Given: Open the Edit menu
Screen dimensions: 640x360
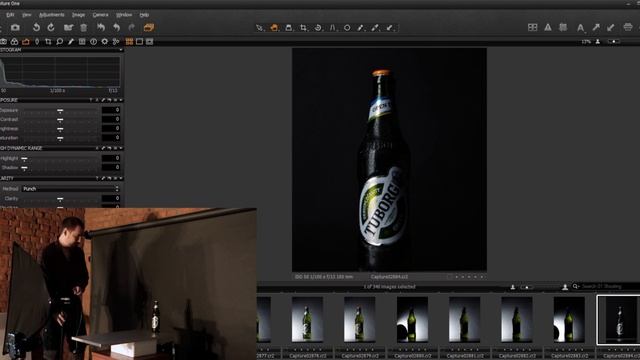Looking at the screenshot, I should (10, 15).
